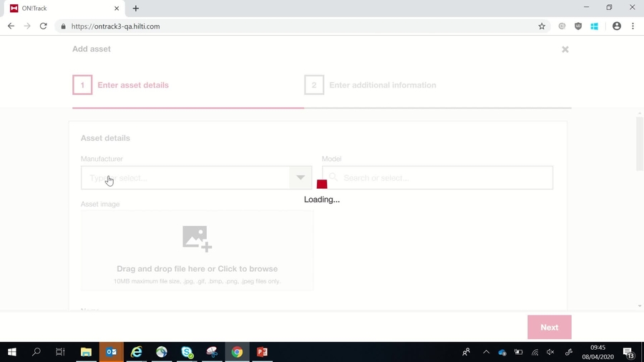
Task: Open the Chrome profile menu
Action: point(617,26)
